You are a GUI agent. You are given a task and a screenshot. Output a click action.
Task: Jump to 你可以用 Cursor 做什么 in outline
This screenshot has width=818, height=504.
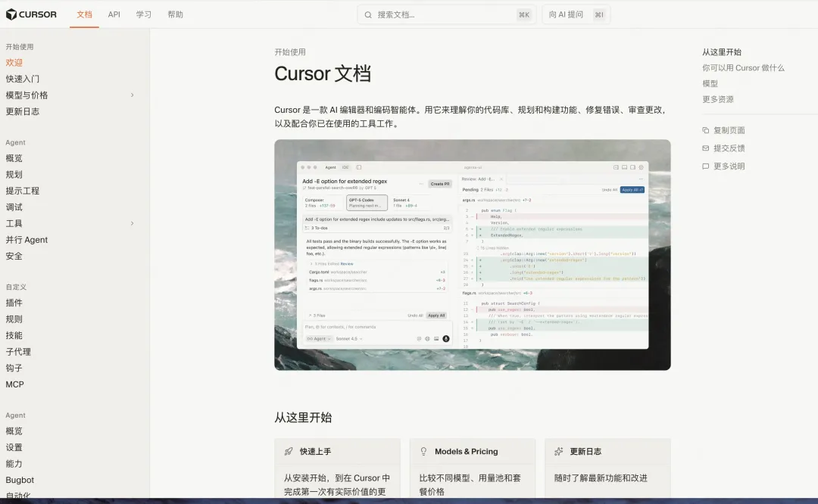tap(743, 68)
